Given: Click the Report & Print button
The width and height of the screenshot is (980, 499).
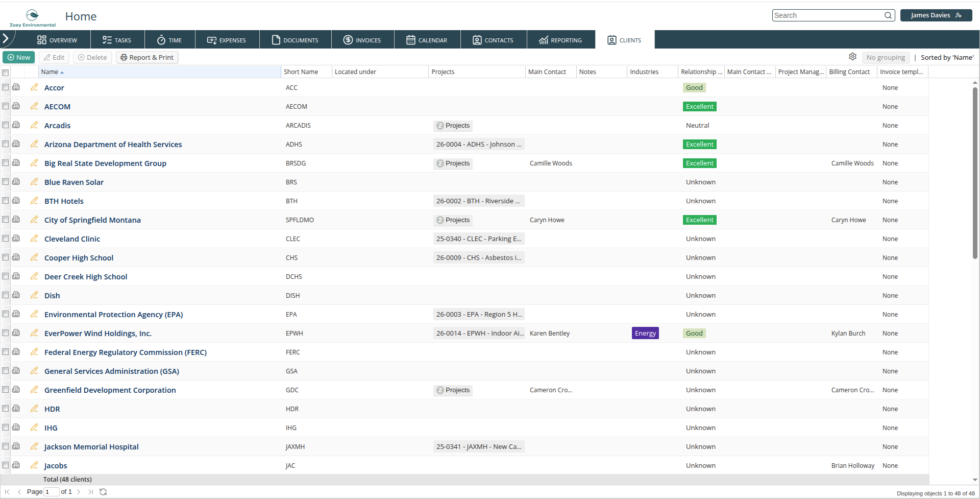Looking at the screenshot, I should pyautogui.click(x=147, y=57).
